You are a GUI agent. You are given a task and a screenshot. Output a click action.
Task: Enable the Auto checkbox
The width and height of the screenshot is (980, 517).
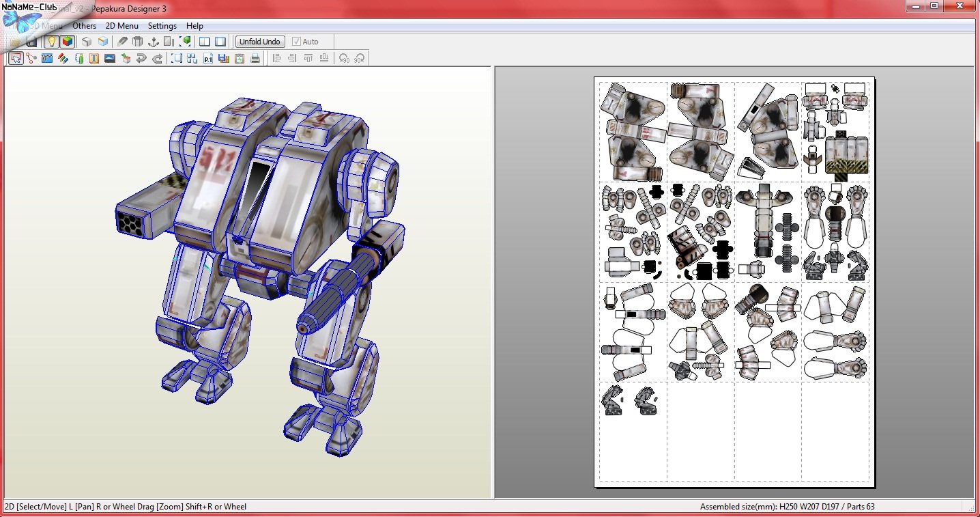296,42
